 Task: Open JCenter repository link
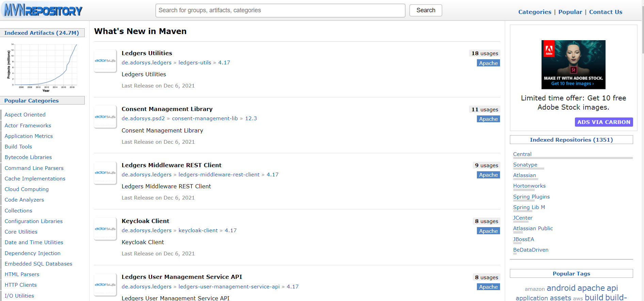coord(523,218)
